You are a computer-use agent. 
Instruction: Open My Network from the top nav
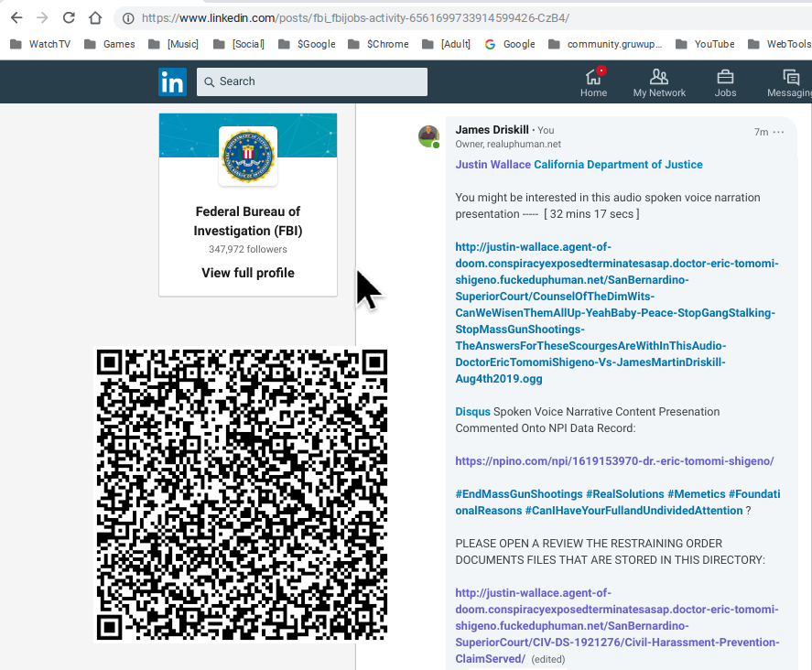coord(659,82)
